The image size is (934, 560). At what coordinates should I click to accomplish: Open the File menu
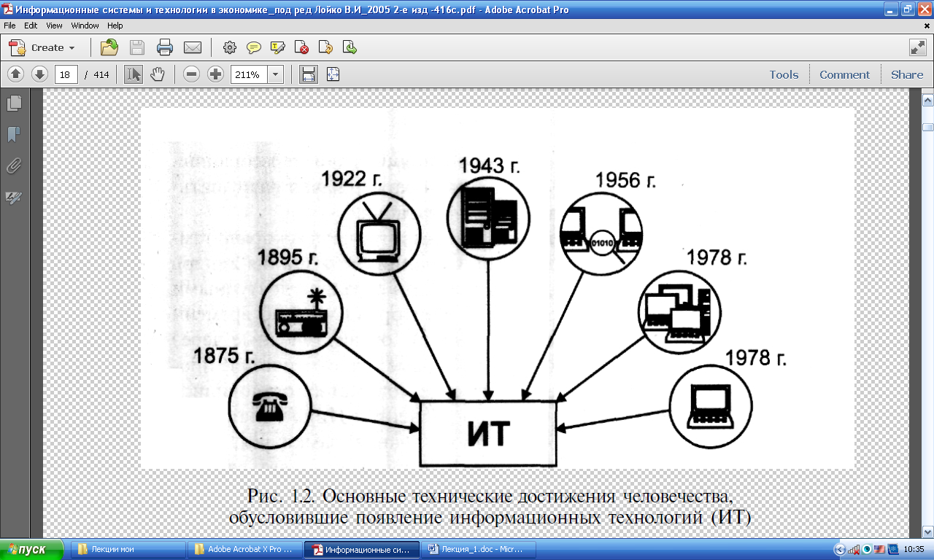tap(9, 26)
